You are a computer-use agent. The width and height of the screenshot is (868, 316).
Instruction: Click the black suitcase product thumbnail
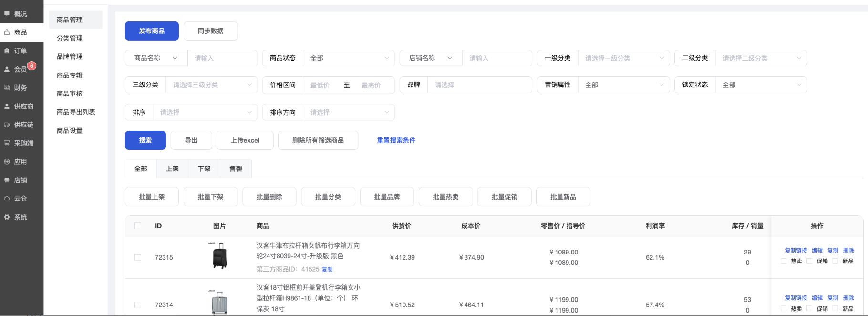click(219, 256)
